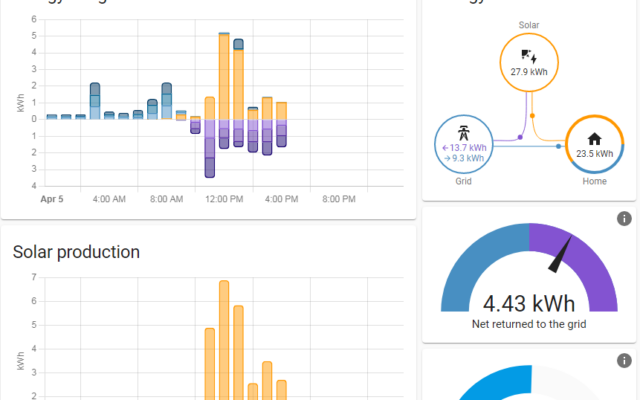Click the 4:00 PM axis label on usage chart
This screenshot has width=640, height=400.
pyautogui.click(x=282, y=199)
